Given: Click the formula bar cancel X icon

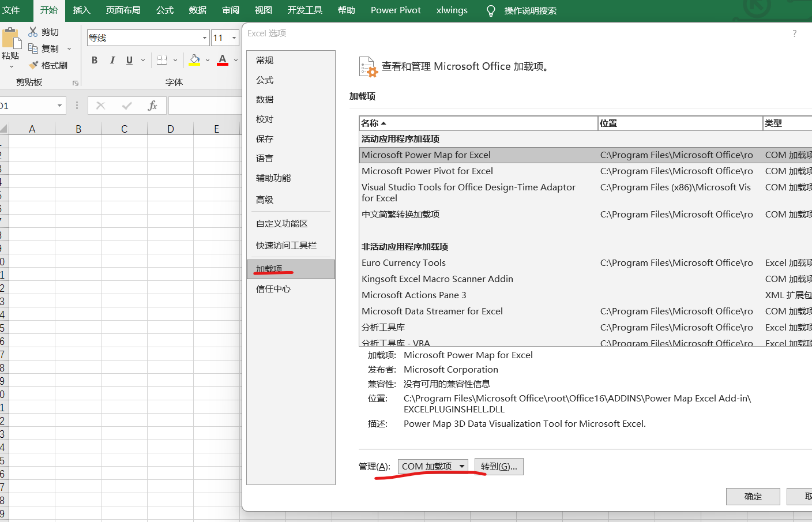Looking at the screenshot, I should [x=101, y=106].
